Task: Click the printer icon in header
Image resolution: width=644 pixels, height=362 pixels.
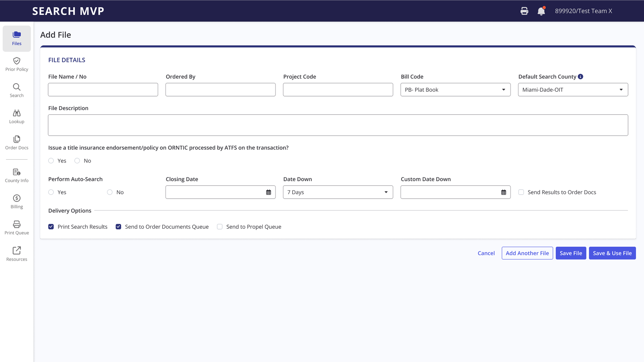Action: (x=524, y=11)
